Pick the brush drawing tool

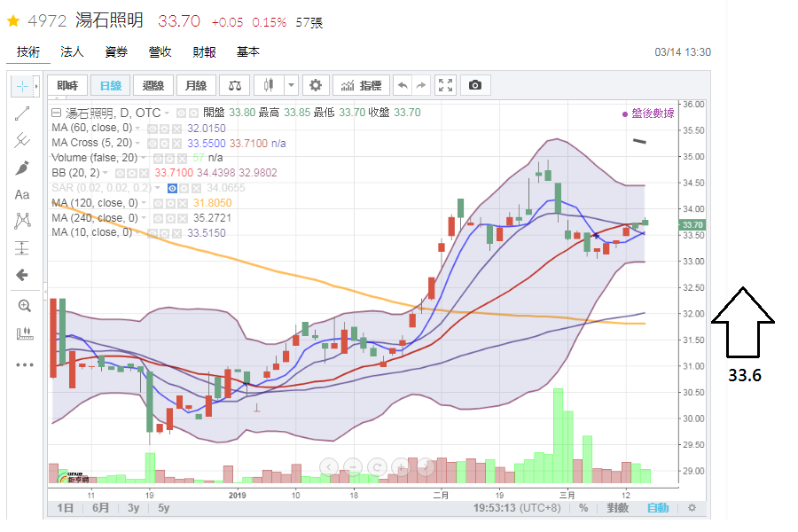tap(23, 168)
